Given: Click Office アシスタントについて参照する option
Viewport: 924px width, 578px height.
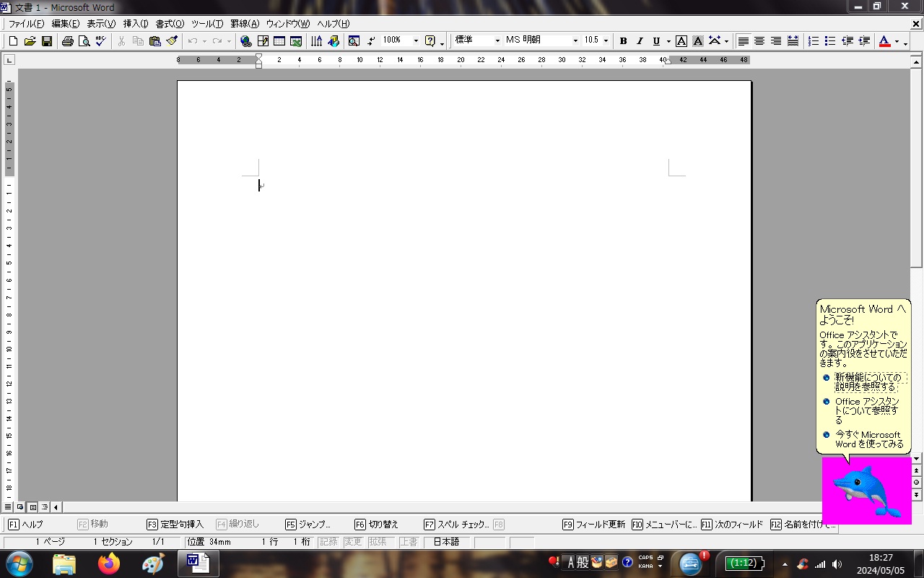Looking at the screenshot, I should 868,410.
